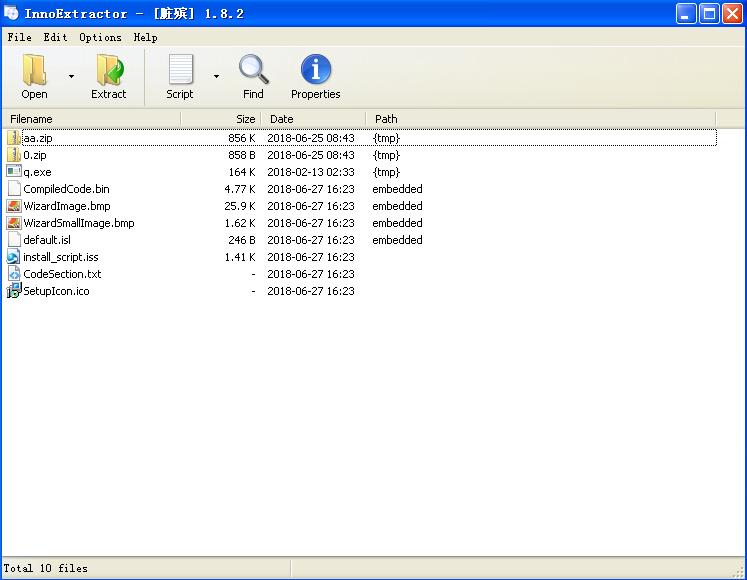Open the Help menu

tap(145, 37)
